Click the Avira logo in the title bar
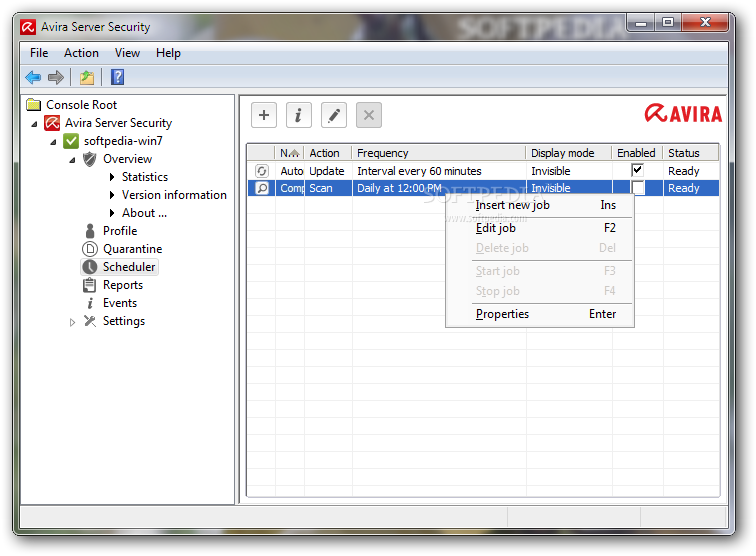 [28, 27]
